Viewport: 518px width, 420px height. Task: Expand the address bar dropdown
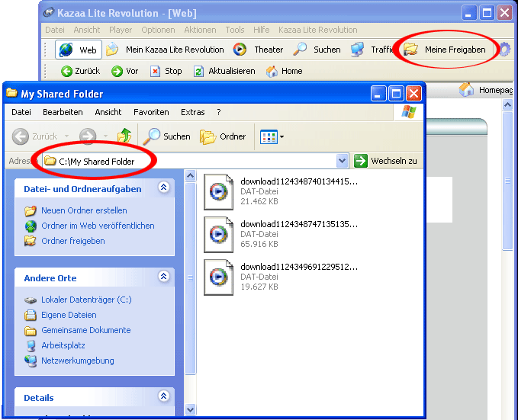pos(343,161)
